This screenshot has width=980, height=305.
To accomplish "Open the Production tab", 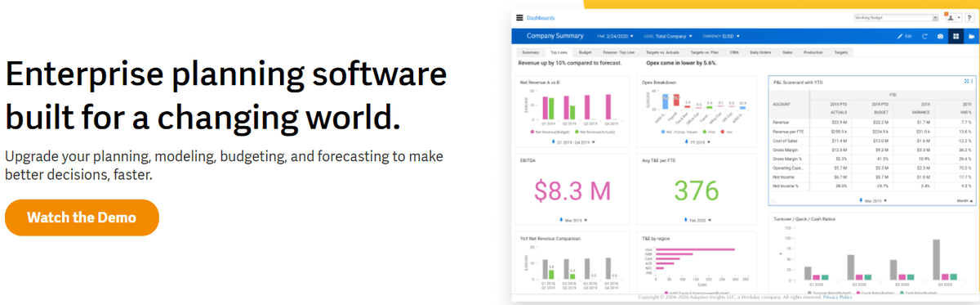I will coord(813,52).
